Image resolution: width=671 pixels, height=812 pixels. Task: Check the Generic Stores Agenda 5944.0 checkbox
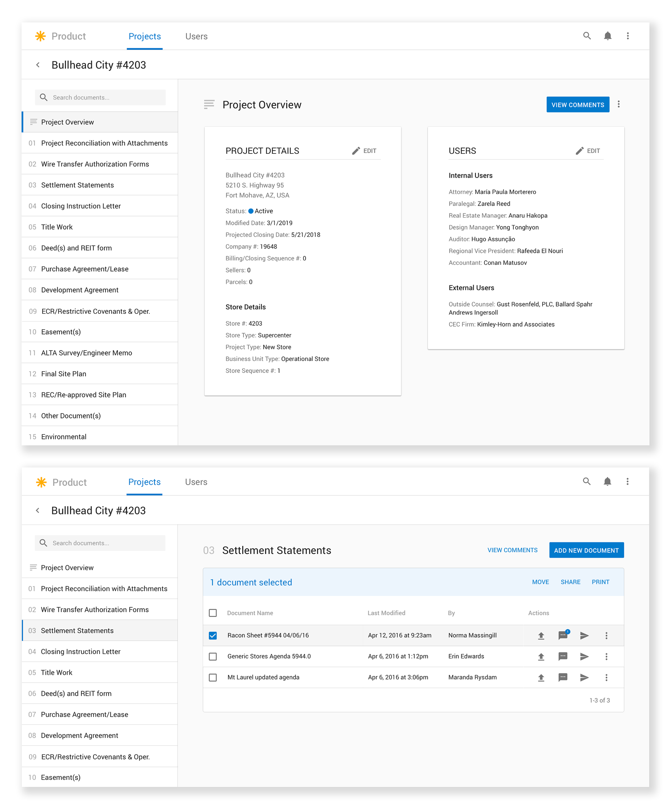[x=212, y=656]
